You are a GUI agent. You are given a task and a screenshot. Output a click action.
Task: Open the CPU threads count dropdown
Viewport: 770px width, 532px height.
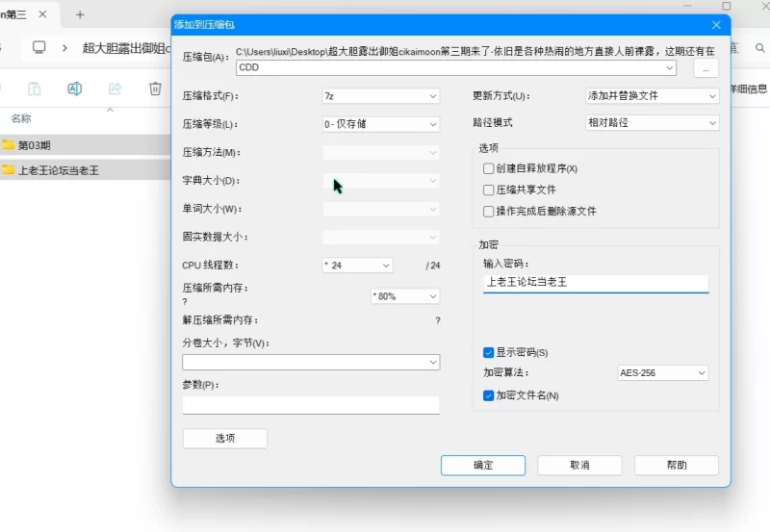click(357, 266)
